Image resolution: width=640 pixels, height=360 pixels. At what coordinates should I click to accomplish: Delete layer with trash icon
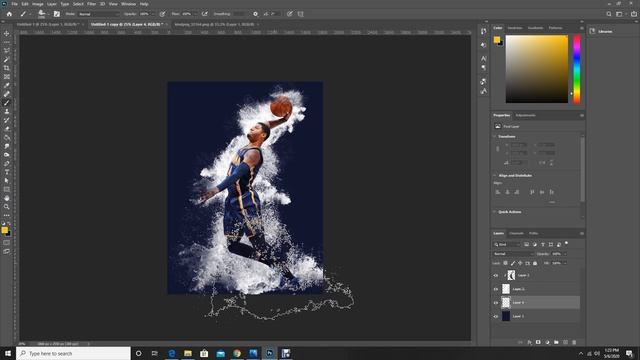click(x=574, y=342)
